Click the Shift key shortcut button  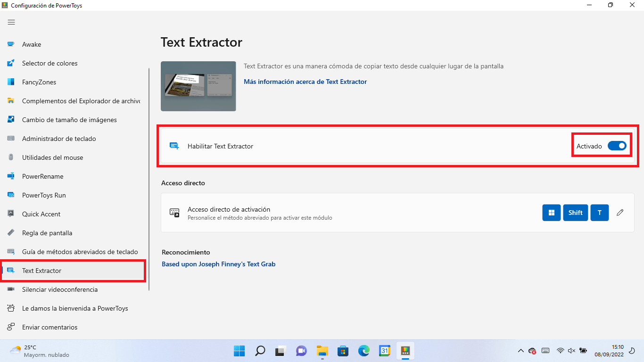coord(575,213)
